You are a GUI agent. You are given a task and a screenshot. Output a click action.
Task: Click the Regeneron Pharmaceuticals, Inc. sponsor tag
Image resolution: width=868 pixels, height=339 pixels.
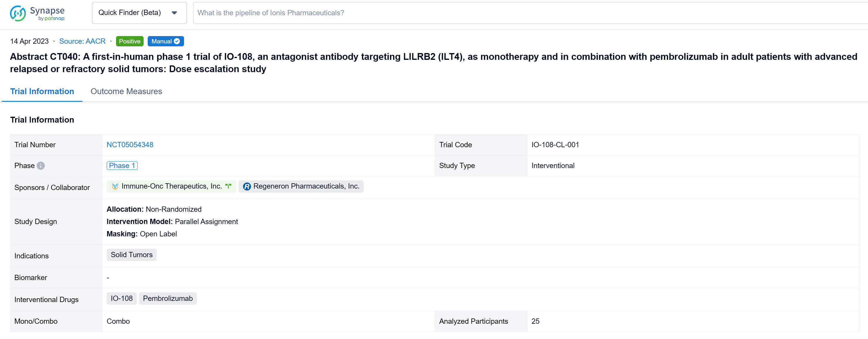tap(306, 186)
